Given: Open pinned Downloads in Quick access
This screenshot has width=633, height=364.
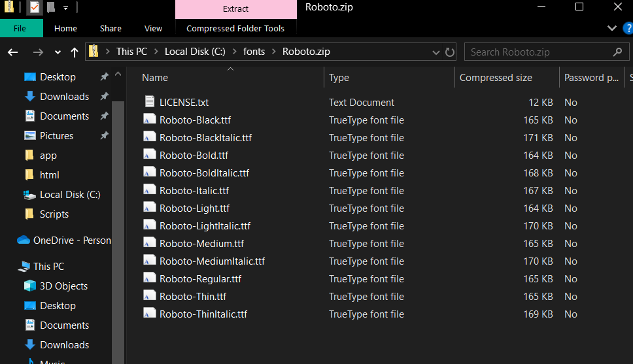Looking at the screenshot, I should coord(65,97).
